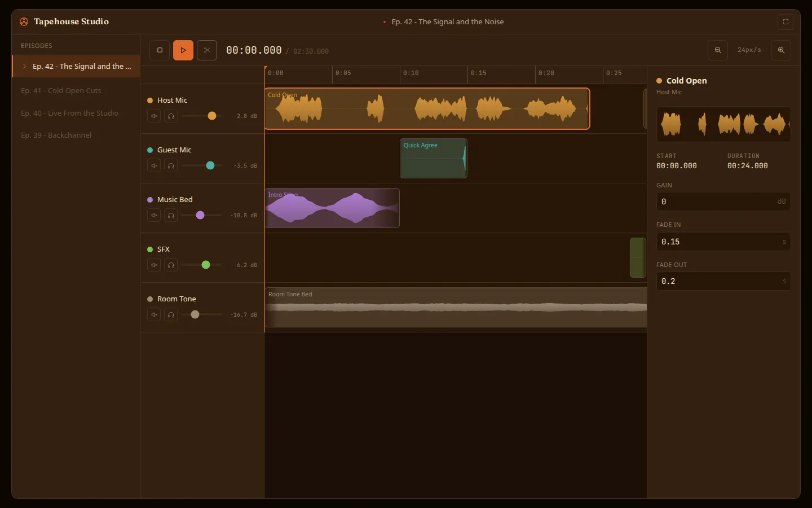
Task: Solo the Guest Mic track with headphones
Action: point(171,165)
